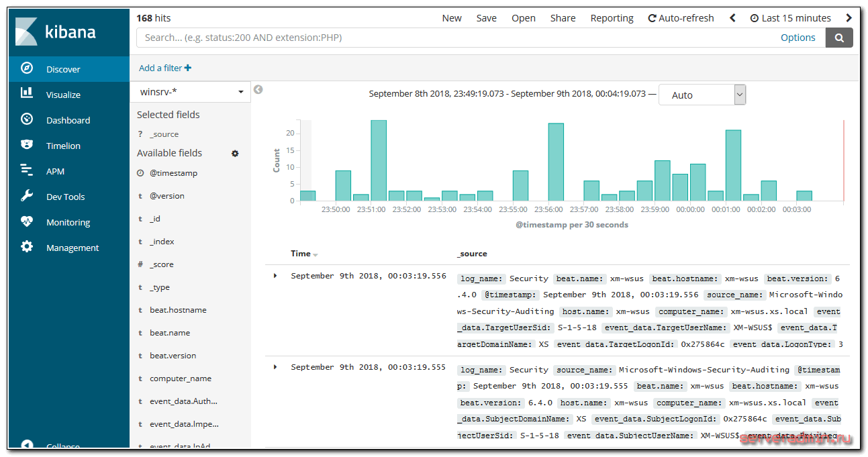Click available fields settings gear
Viewport: 868px width, 457px height.
click(235, 154)
